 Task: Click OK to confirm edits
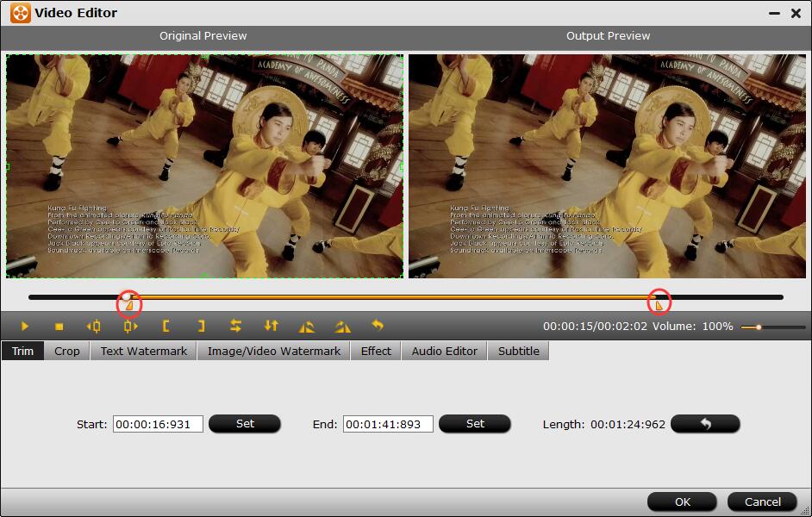tap(682, 501)
